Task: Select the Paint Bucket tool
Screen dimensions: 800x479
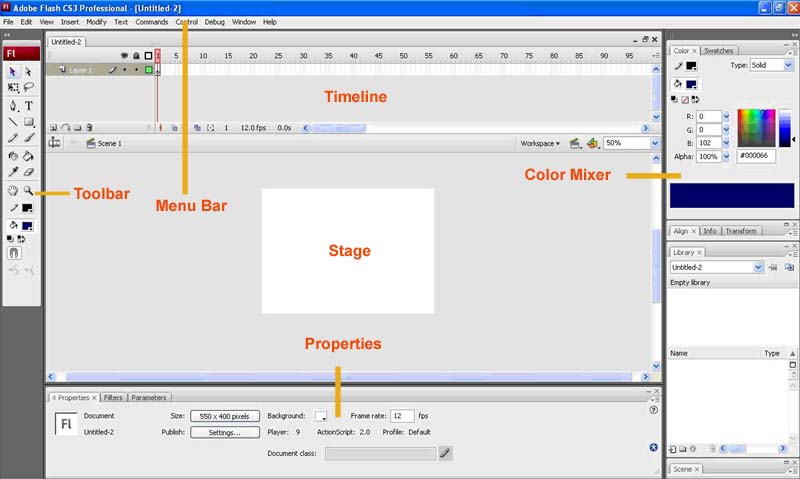Action: tap(29, 156)
